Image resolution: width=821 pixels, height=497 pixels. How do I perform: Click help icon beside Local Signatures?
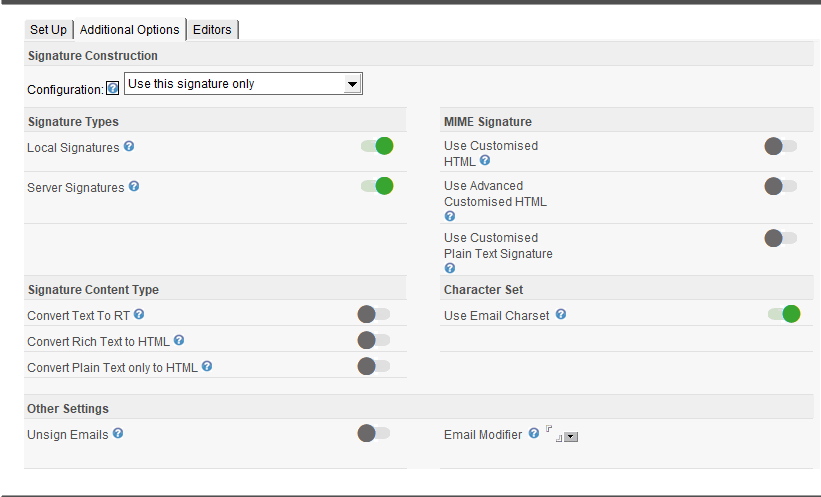click(129, 147)
